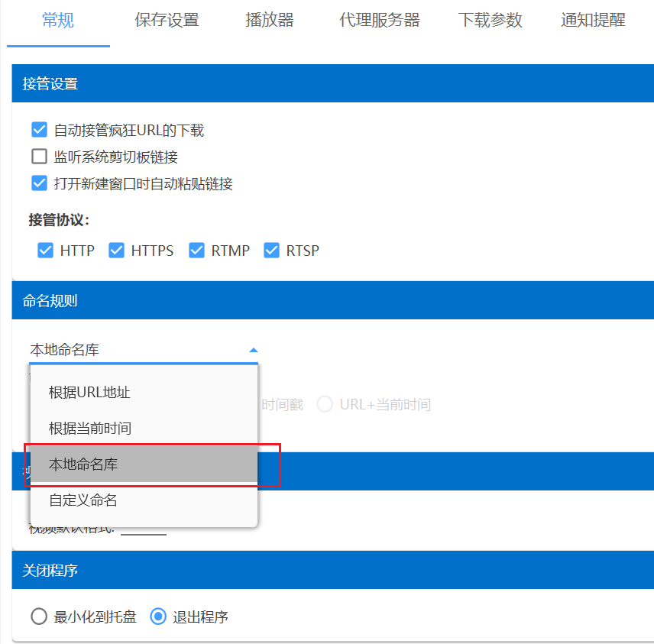Switch to the 通知提醒 tab
The width and height of the screenshot is (654, 644).
[x=593, y=20]
